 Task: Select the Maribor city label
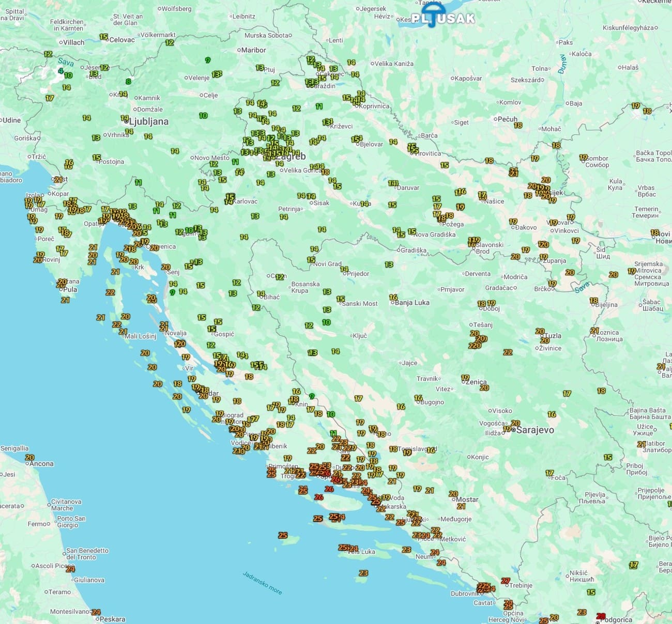click(253, 50)
